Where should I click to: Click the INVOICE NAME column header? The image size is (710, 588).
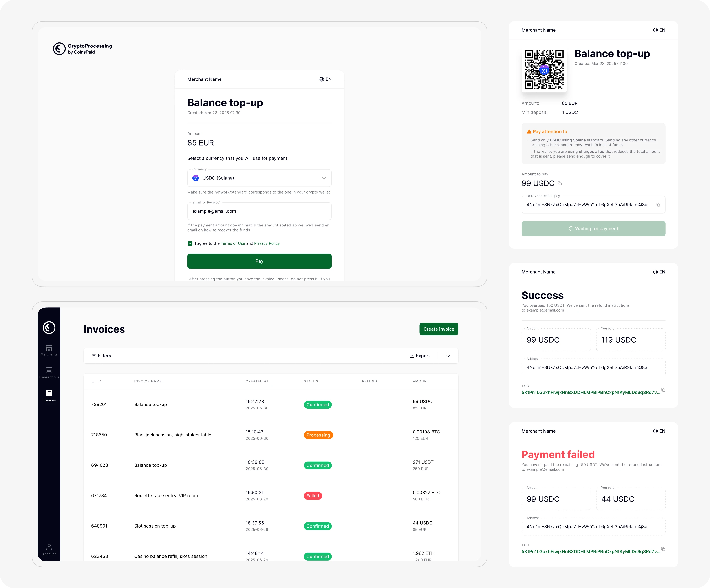pos(148,381)
